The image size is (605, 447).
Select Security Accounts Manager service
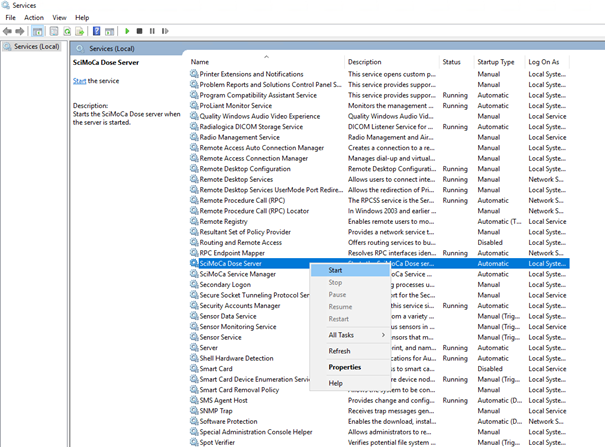pyautogui.click(x=240, y=306)
